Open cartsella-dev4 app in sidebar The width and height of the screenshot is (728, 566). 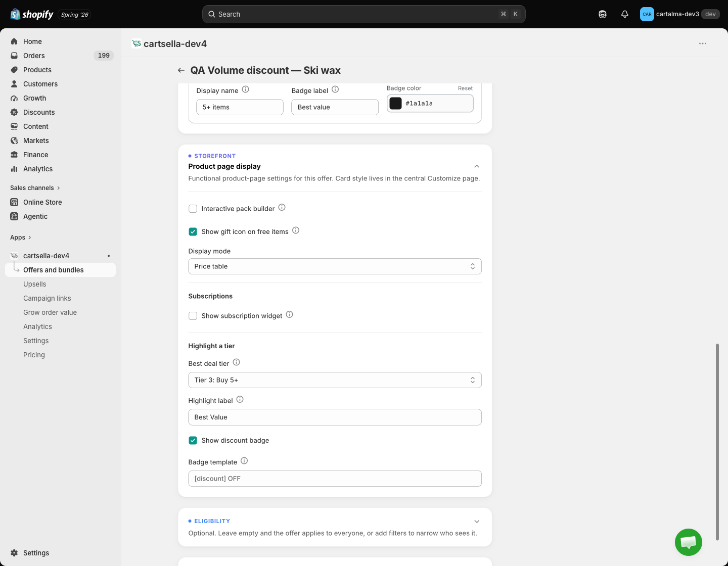[46, 256]
